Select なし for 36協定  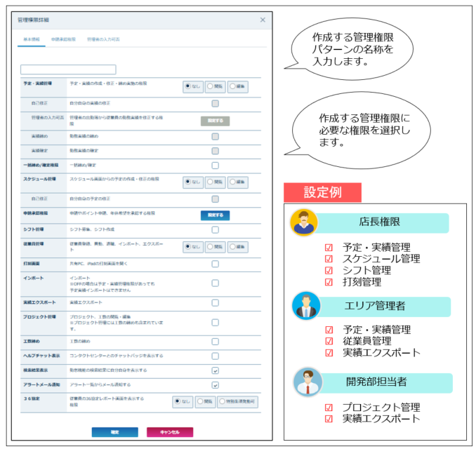click(183, 402)
